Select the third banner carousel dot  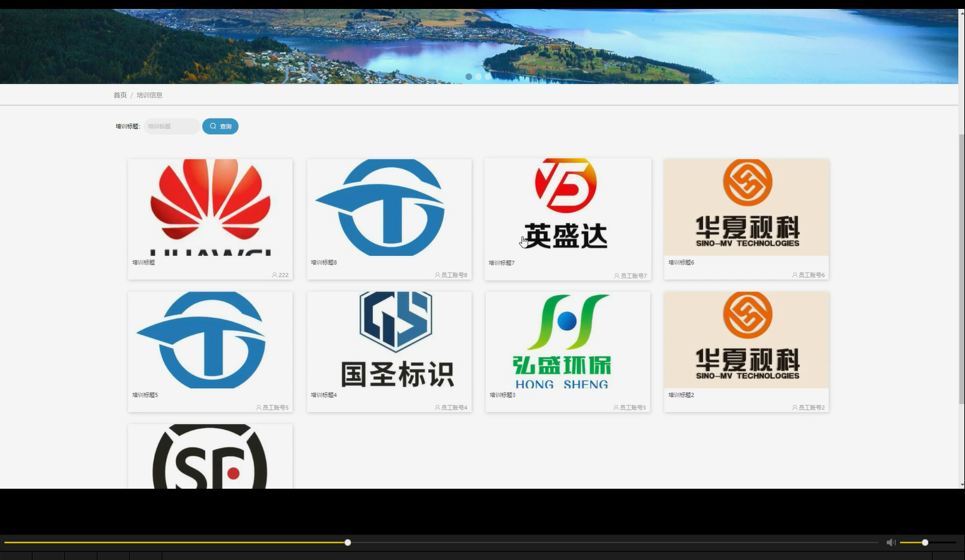[x=488, y=76]
